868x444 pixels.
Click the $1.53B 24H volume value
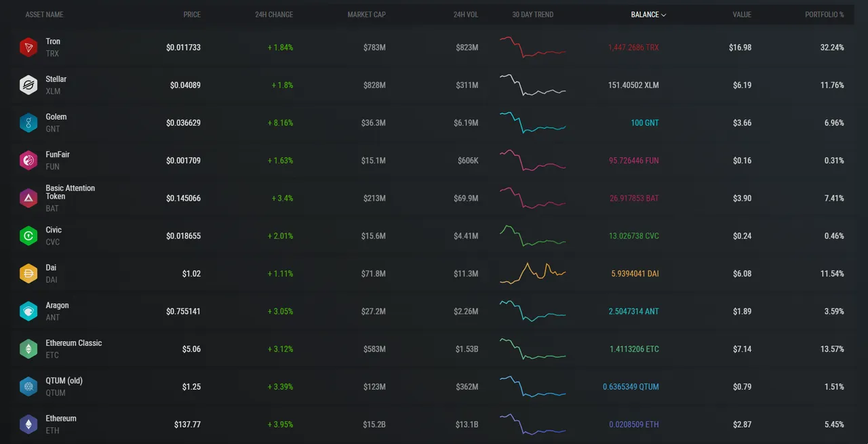[x=467, y=349]
